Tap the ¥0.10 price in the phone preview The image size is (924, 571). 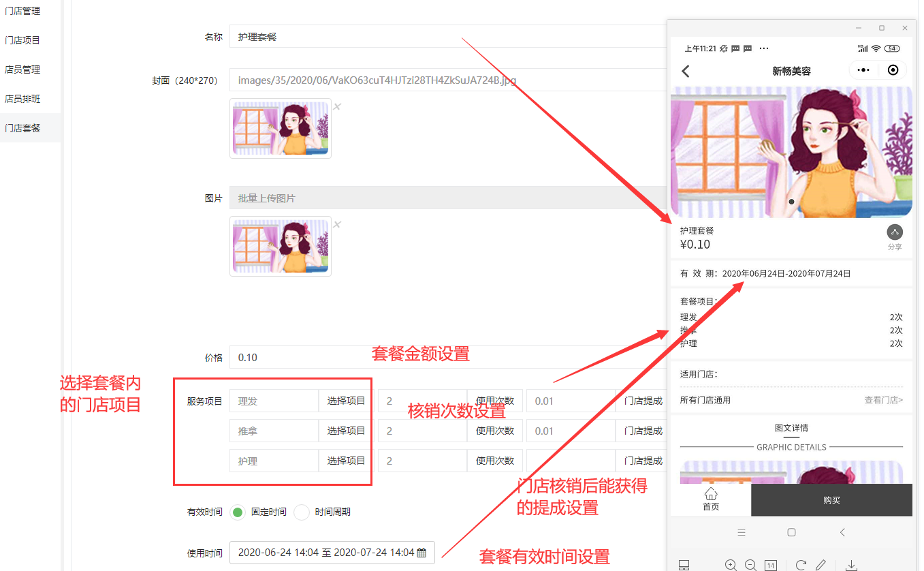(x=695, y=245)
